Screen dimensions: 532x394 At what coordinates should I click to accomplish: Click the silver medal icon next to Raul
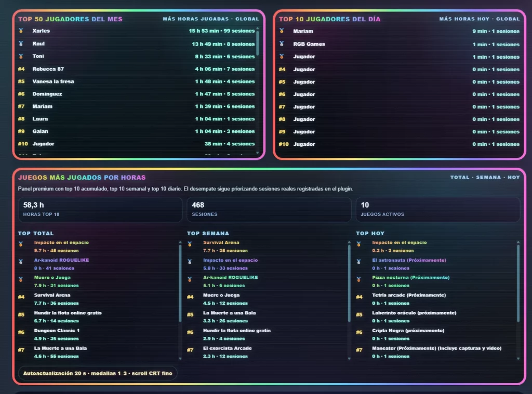21,44
